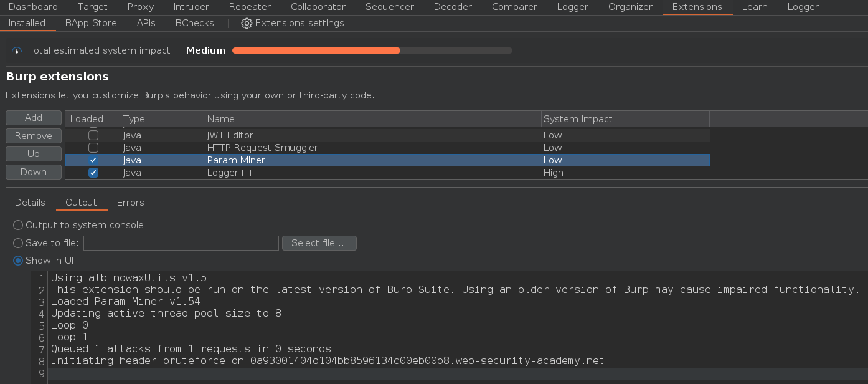Uncheck the Param Miner loaded checkbox
Image resolution: width=868 pixels, height=384 pixels.
click(93, 160)
